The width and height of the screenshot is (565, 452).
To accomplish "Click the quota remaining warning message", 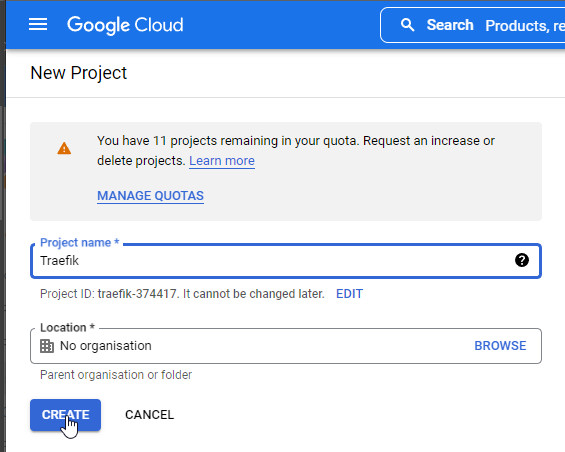I will (x=296, y=151).
